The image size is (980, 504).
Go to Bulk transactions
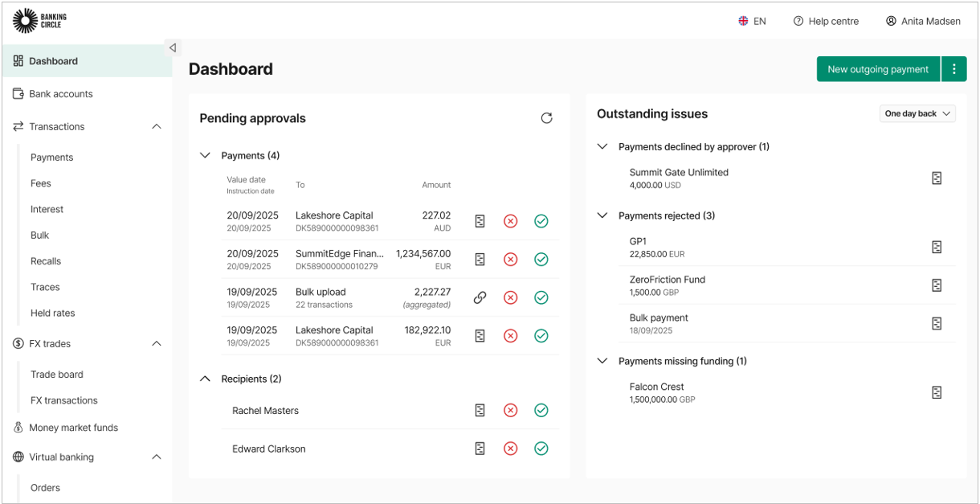click(40, 236)
